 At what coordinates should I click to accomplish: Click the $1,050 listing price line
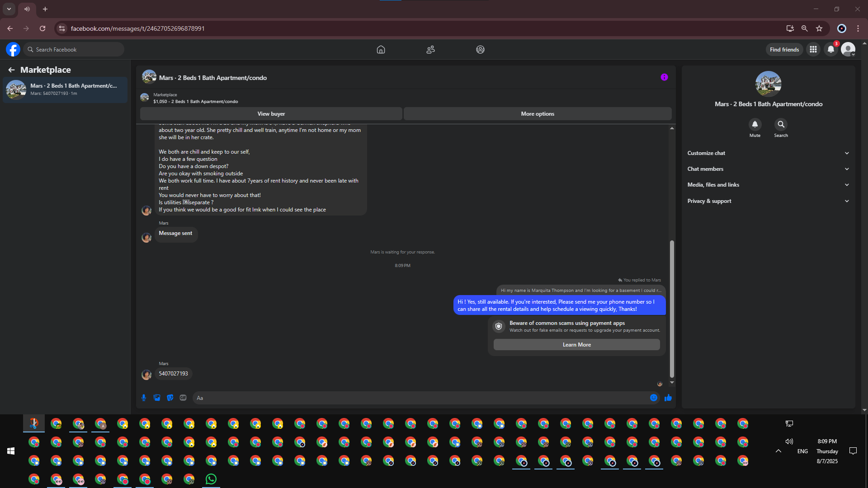(x=195, y=102)
